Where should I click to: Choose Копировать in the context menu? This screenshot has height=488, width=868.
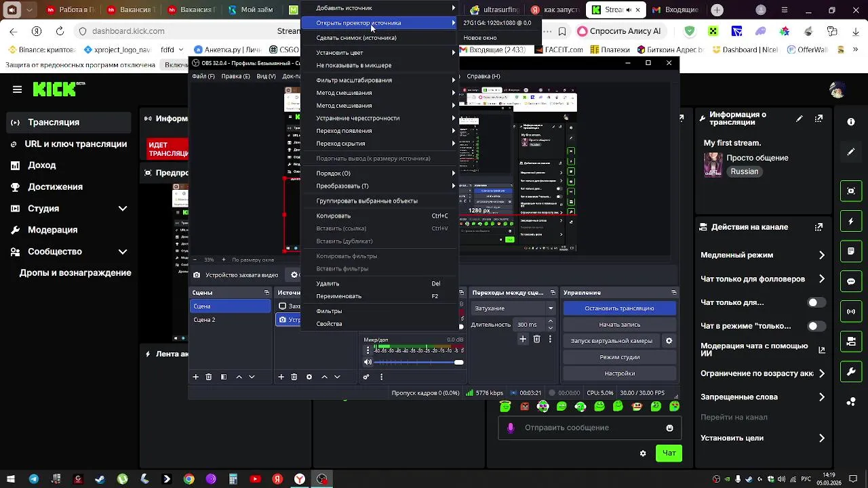(380, 216)
